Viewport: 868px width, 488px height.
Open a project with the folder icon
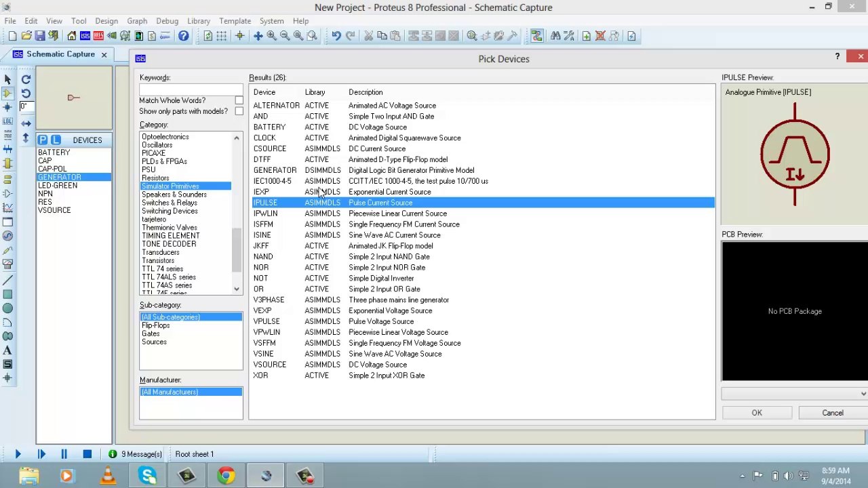26,36
